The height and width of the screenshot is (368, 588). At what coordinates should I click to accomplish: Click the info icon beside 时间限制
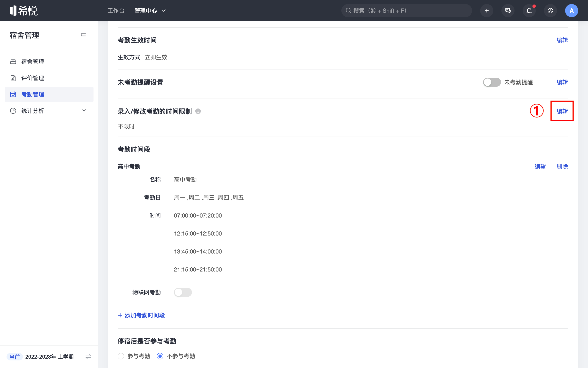point(198,111)
